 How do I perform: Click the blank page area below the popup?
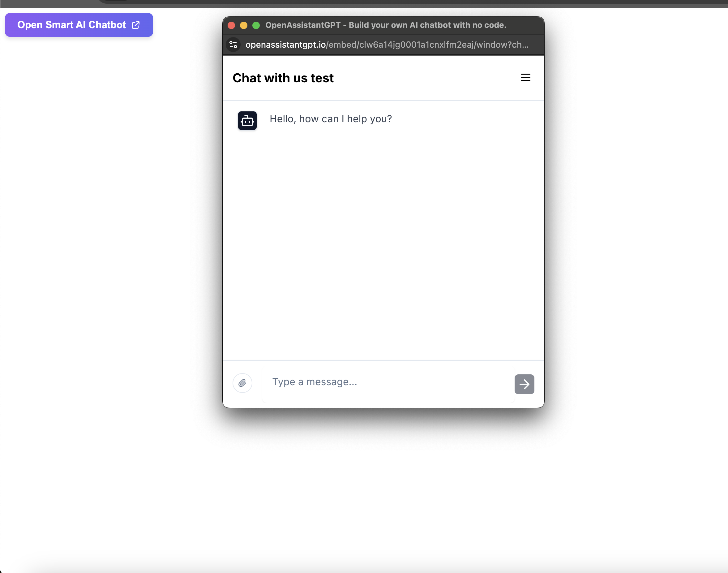pos(383,486)
